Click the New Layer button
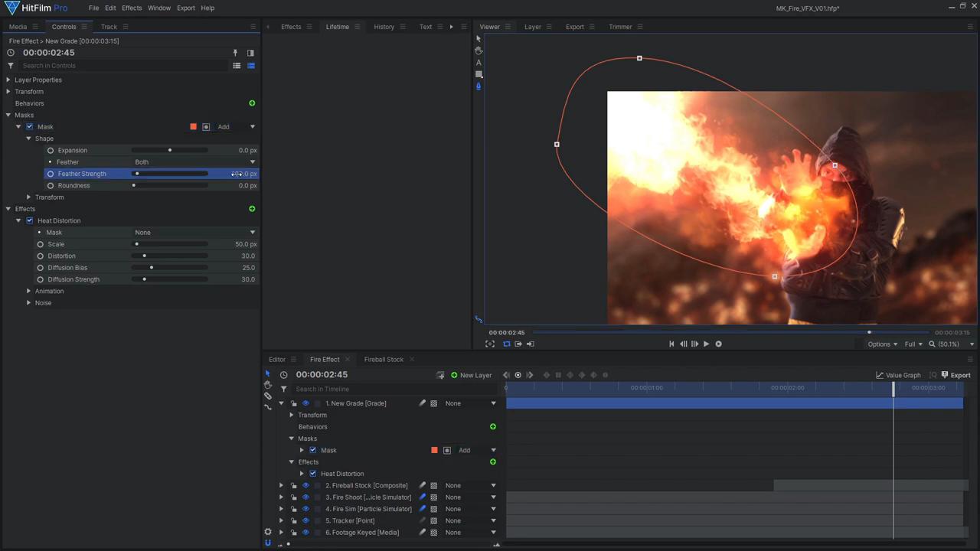This screenshot has width=980, height=551. coord(471,376)
